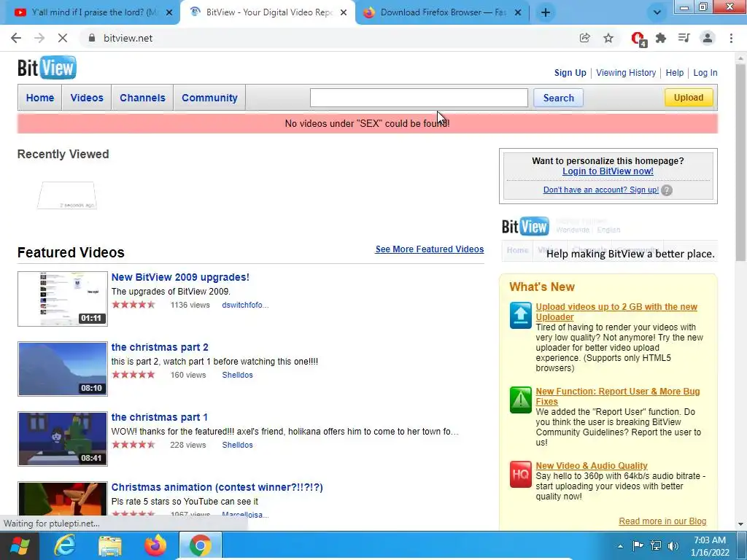Click Don't have an account Sign up
This screenshot has height=560, width=747.
tap(601, 190)
